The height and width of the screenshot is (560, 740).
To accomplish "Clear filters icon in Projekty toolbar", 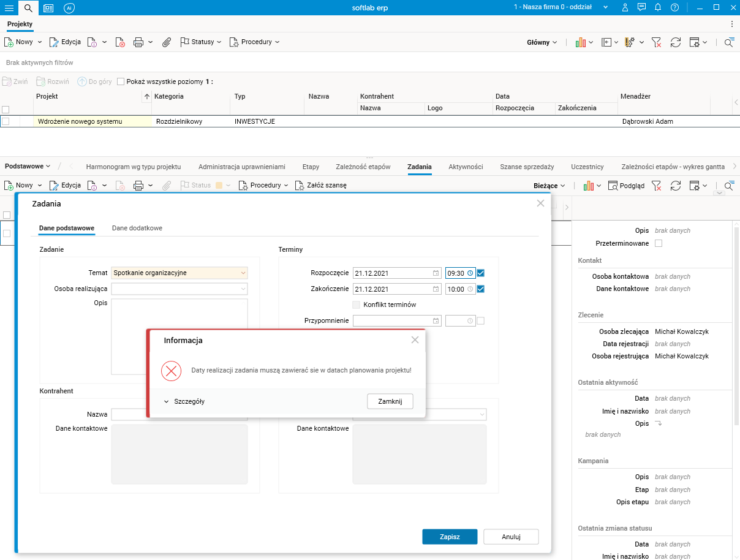I will 657,42.
